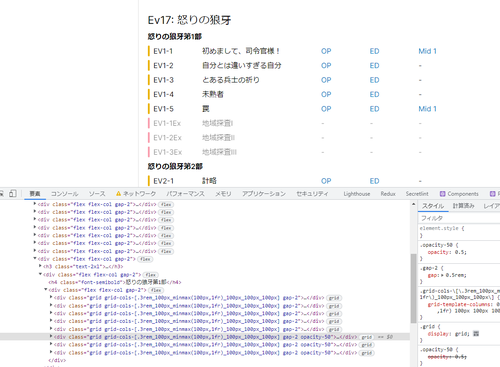Viewport: 500px width, 367px height.
Task: Click the ED link in the EV1-5 row
Action: 374,109
